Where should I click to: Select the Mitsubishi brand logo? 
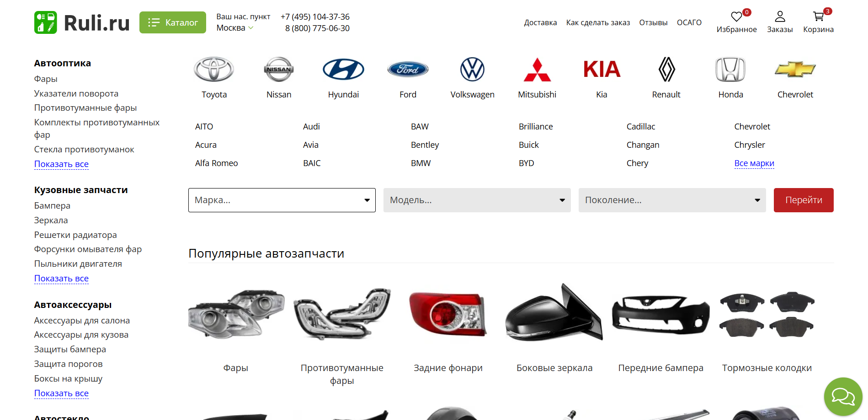click(x=537, y=70)
